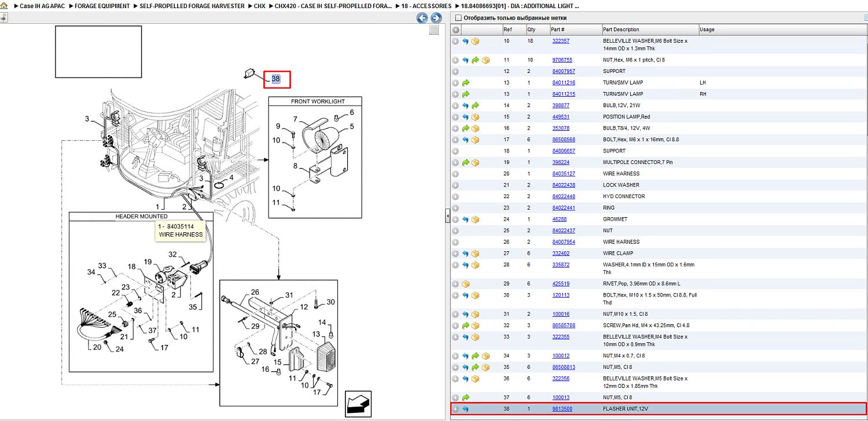This screenshot has width=868, height=421.
Task: Select callout 19 in the header mounted diagram
Action: (148, 262)
